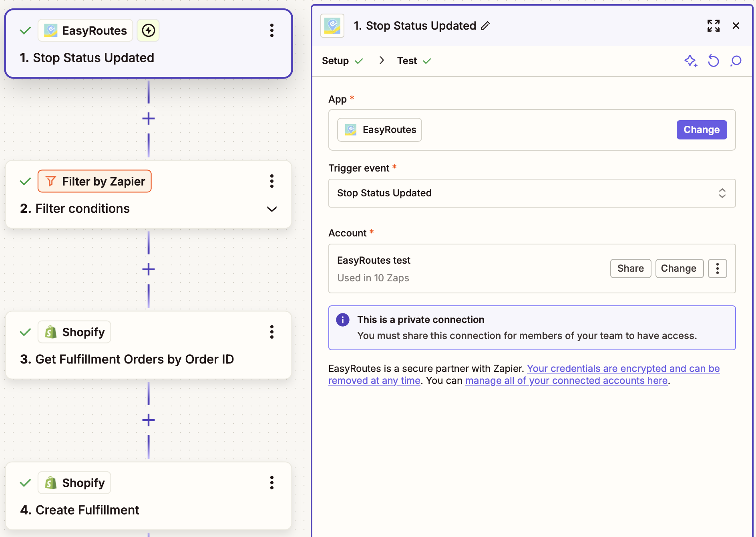Switch to the Test tab

click(x=414, y=61)
